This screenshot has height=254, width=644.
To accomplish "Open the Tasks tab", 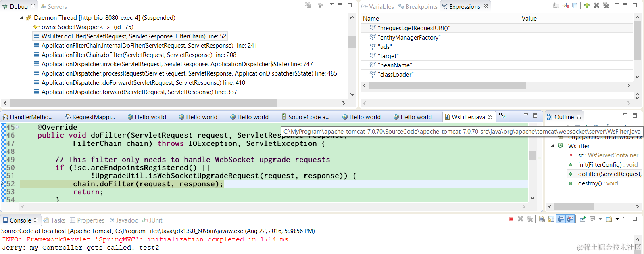I will point(54,220).
